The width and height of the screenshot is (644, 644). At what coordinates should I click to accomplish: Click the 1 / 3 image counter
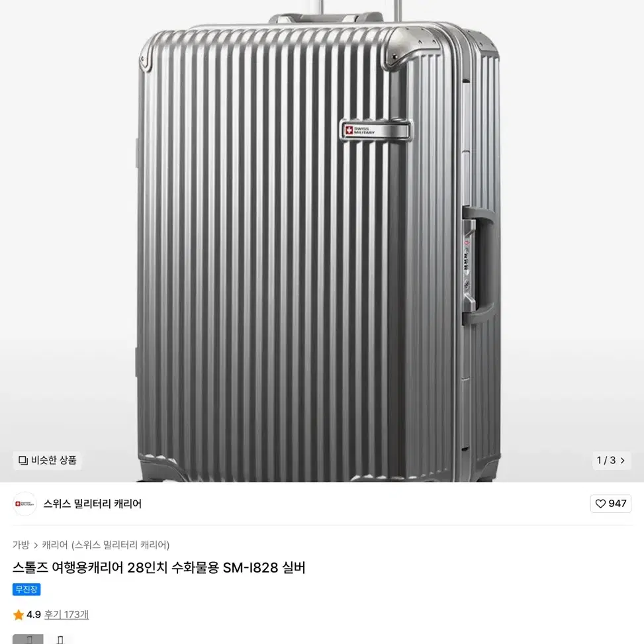606,461
